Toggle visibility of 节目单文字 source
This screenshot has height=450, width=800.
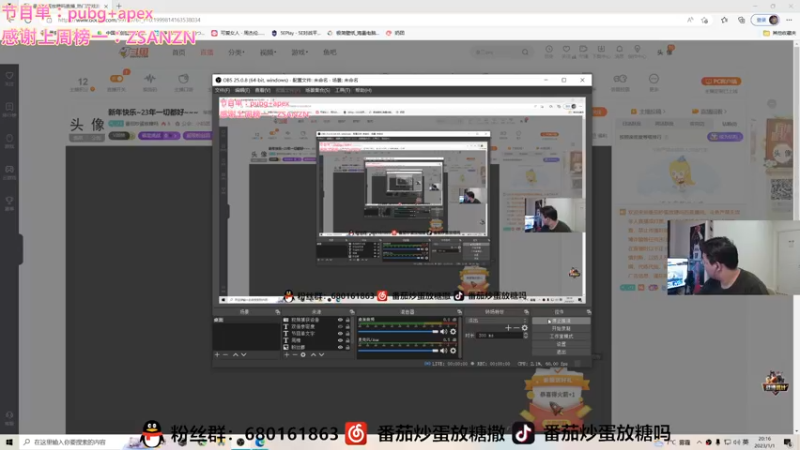pos(340,334)
